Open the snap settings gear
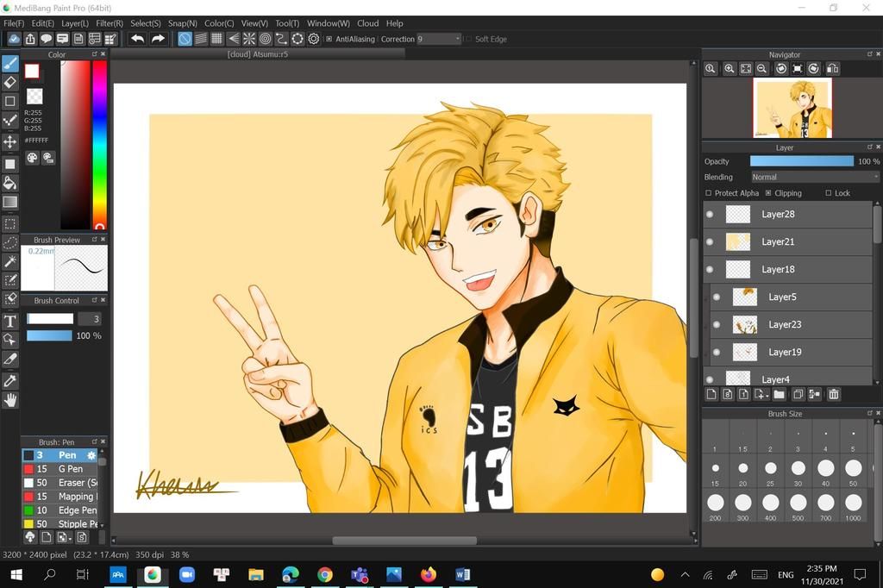The image size is (883, 588). pyautogui.click(x=314, y=39)
